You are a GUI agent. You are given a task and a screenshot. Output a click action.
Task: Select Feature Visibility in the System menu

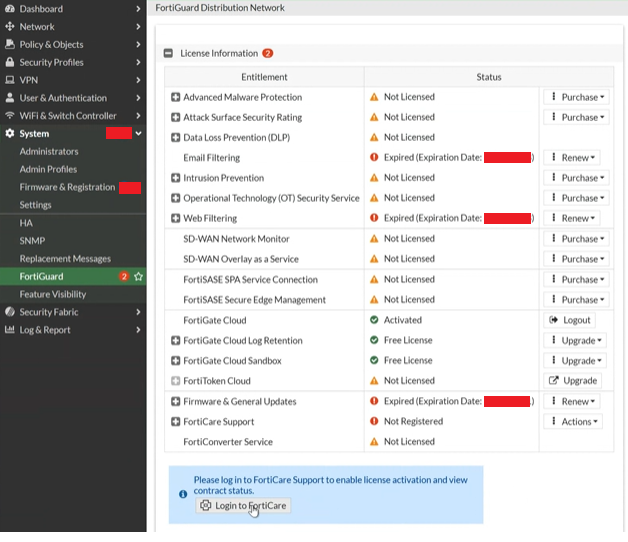pyautogui.click(x=53, y=294)
